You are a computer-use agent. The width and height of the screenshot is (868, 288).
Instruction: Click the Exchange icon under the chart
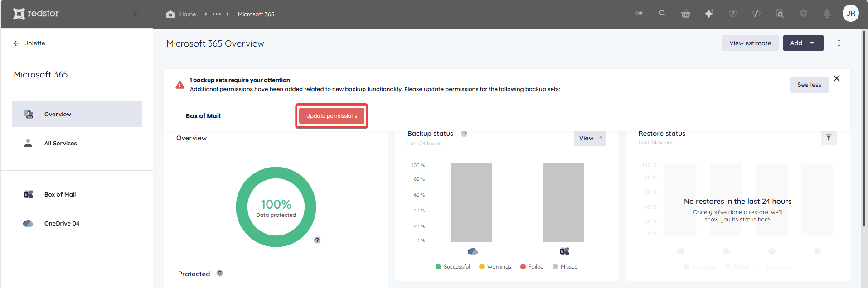pos(564,251)
